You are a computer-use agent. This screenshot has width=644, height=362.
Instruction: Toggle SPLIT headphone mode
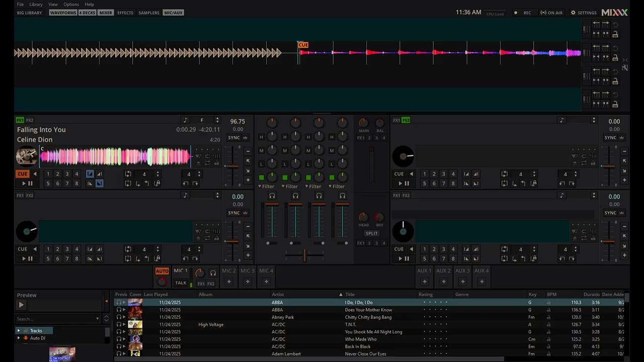(372, 233)
